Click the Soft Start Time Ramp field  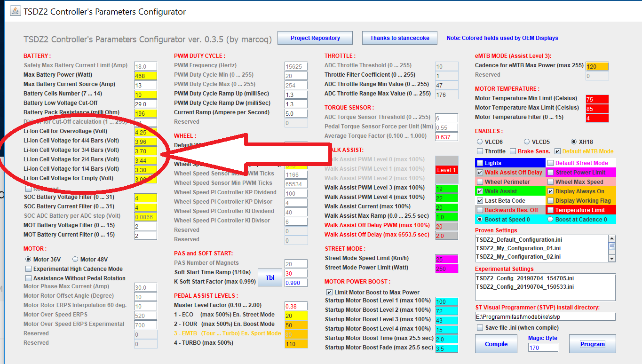pos(296,273)
